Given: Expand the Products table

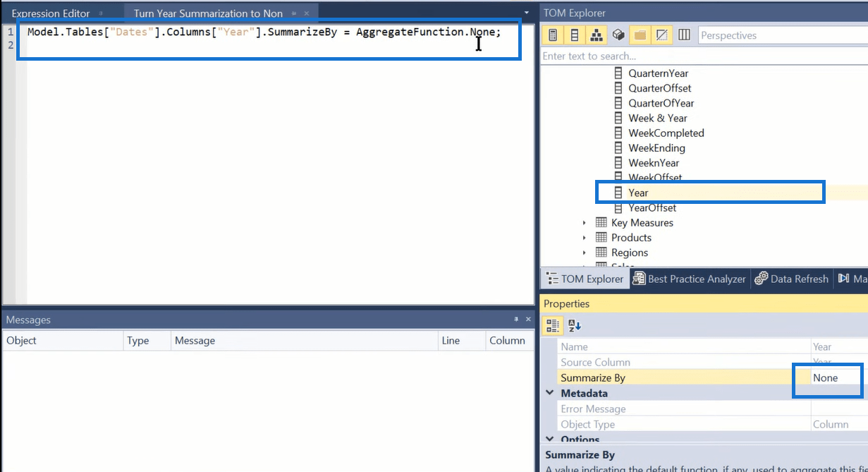Looking at the screenshot, I should [x=585, y=238].
